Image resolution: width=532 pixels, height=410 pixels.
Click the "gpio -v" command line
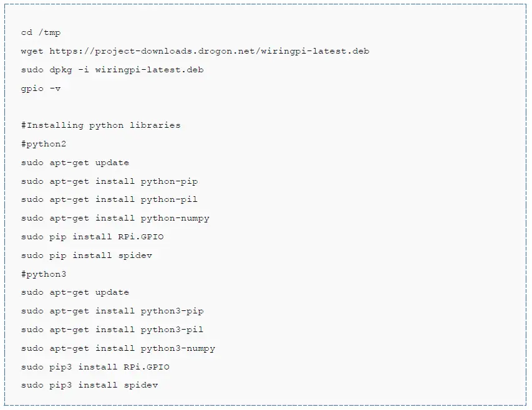point(41,88)
